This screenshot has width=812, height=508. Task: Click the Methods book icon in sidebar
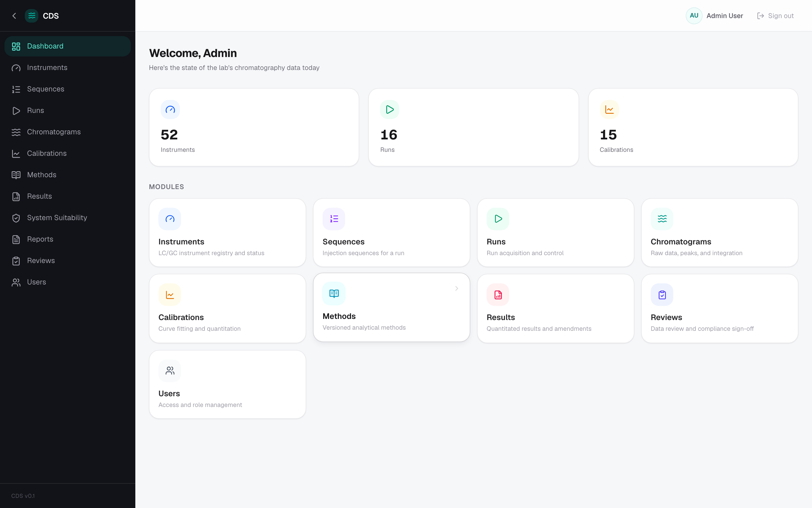coord(16,175)
